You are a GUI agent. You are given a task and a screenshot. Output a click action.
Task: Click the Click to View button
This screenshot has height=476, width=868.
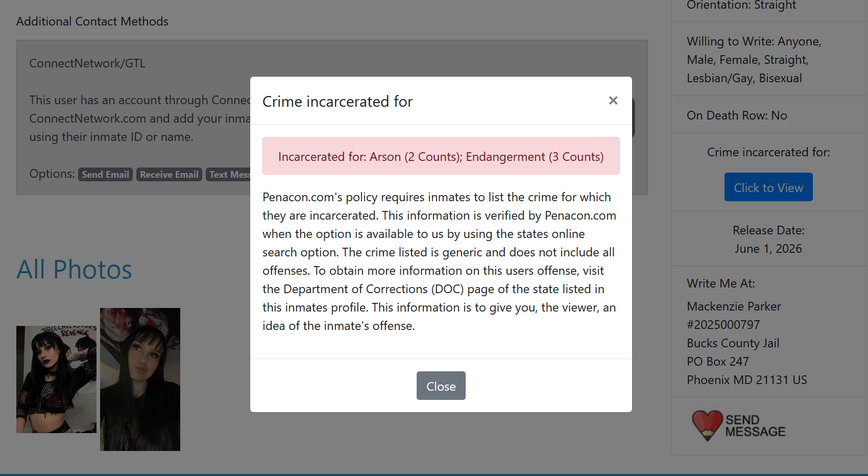pyautogui.click(x=768, y=187)
